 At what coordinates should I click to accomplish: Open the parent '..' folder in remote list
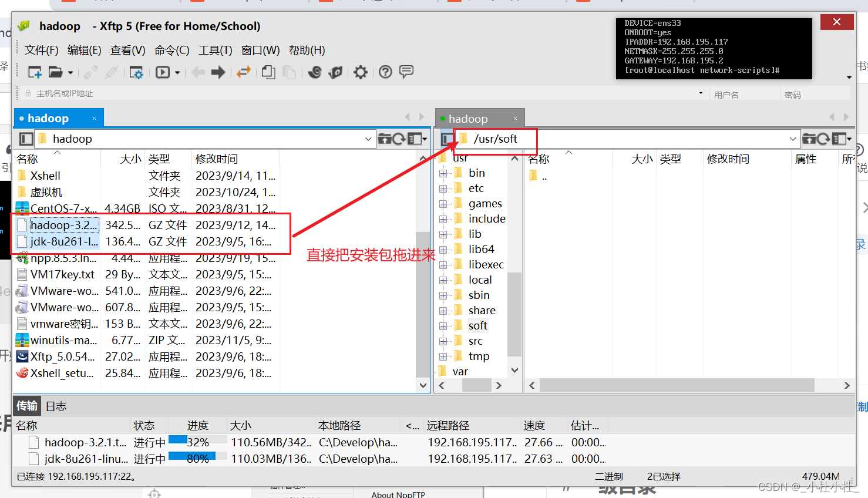pyautogui.click(x=539, y=176)
